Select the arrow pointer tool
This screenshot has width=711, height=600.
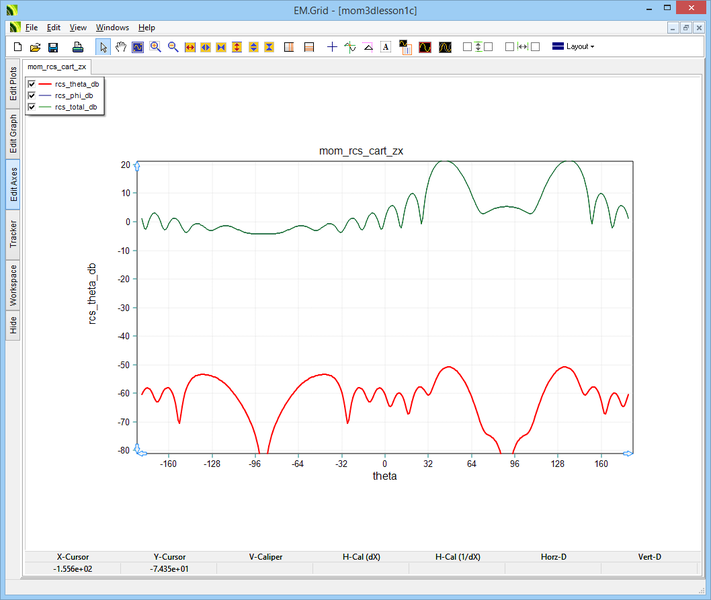pyautogui.click(x=103, y=47)
